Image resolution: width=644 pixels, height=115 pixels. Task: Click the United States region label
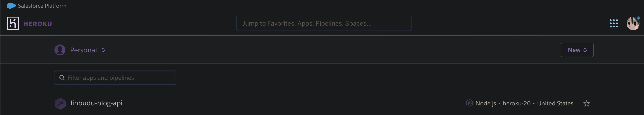[x=555, y=103]
